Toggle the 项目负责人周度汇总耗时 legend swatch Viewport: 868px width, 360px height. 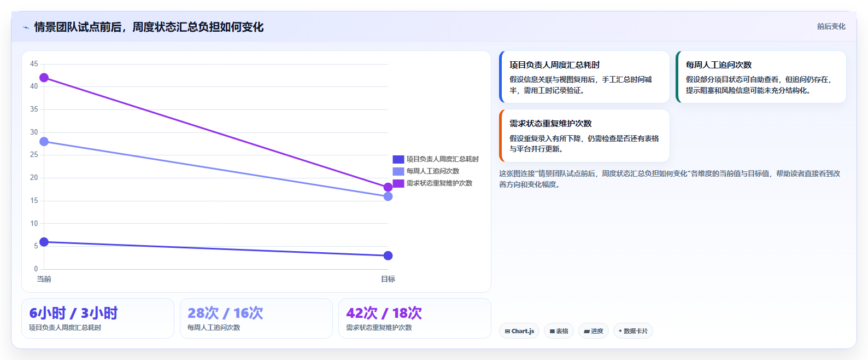398,159
